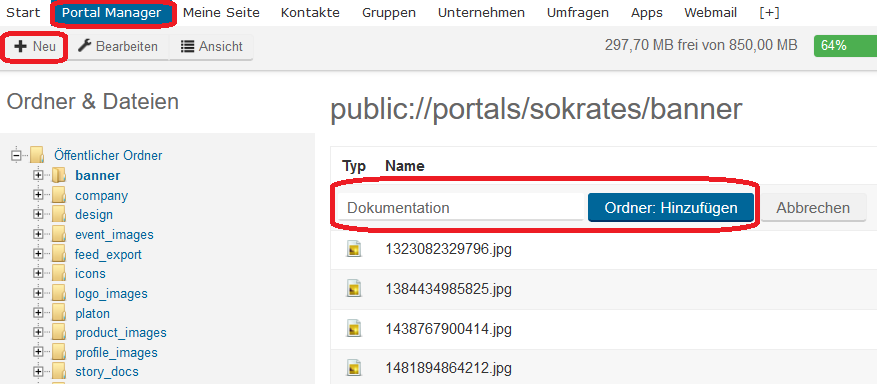Screen dimensions: 877x384
Task: Click image icon of 1481894864212.jpg
Action: coord(353,368)
